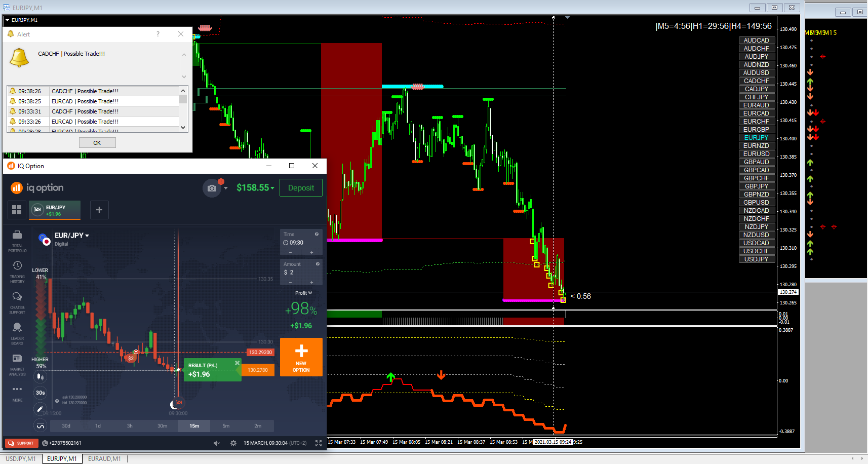The image size is (868, 464).
Task: Select the 09:33:31 CADCHF alert row
Action: [93, 111]
